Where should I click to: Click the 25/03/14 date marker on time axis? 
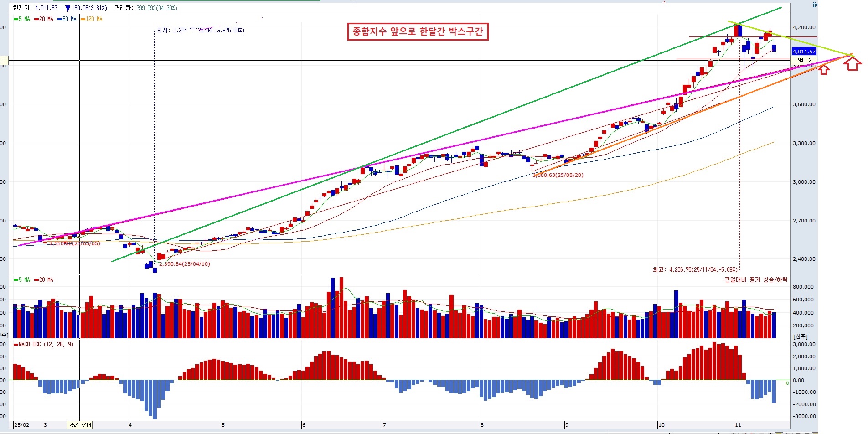click(x=80, y=425)
